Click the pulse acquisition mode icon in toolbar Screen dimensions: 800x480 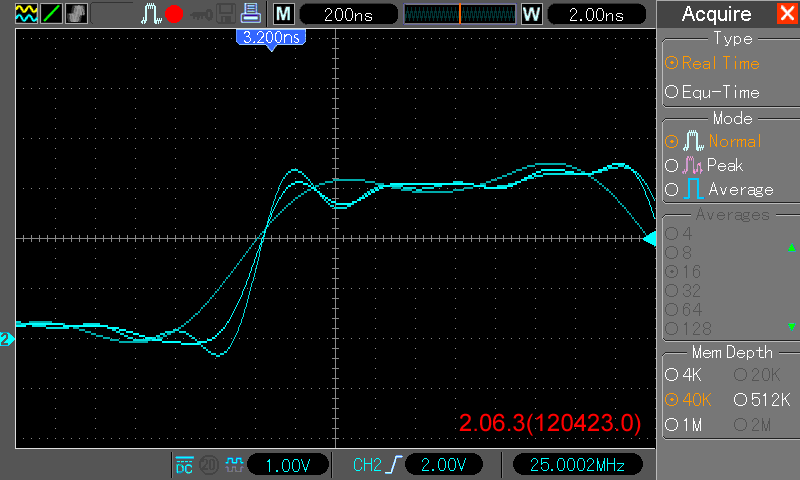point(151,14)
